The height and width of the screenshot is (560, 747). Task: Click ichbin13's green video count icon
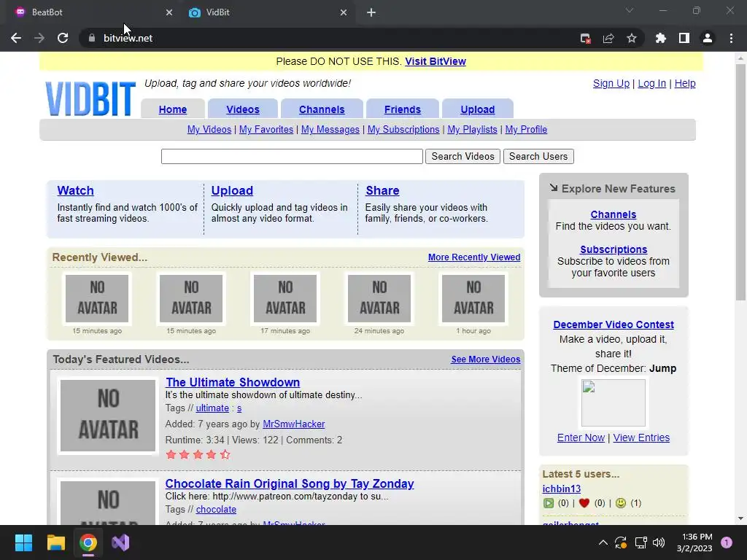tap(549, 503)
